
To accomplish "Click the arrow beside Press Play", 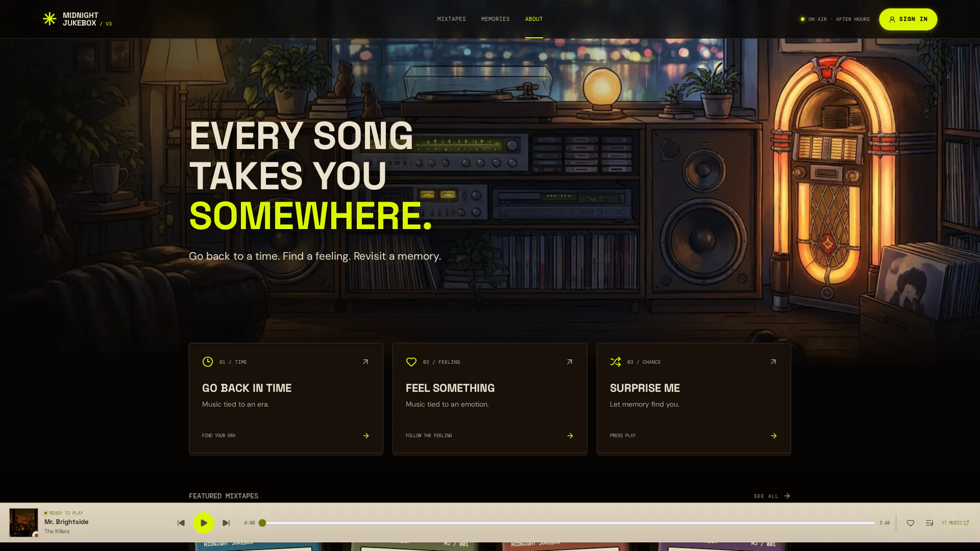I will click(x=774, y=436).
